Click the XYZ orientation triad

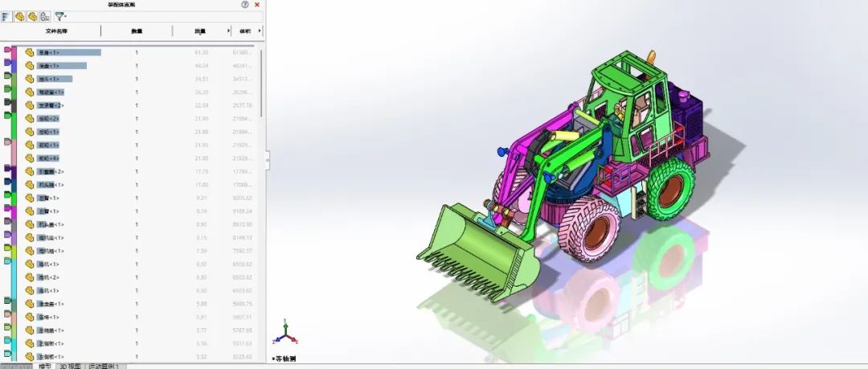point(285,333)
